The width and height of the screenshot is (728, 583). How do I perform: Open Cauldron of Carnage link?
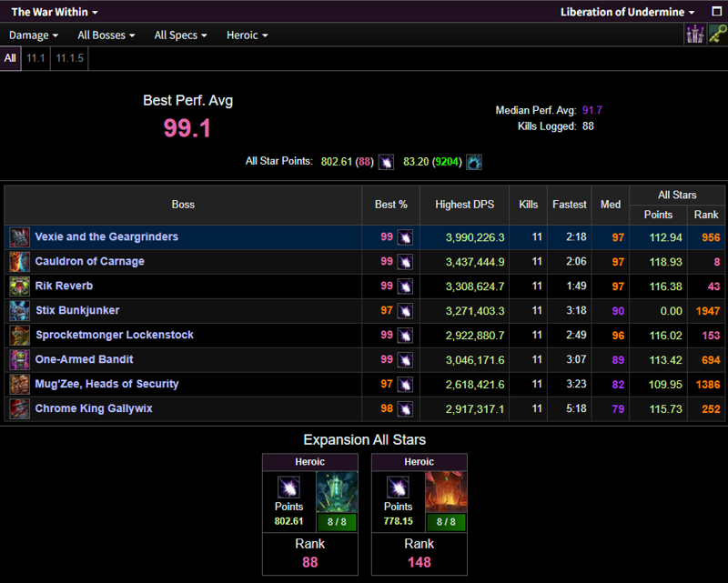pyautogui.click(x=89, y=261)
